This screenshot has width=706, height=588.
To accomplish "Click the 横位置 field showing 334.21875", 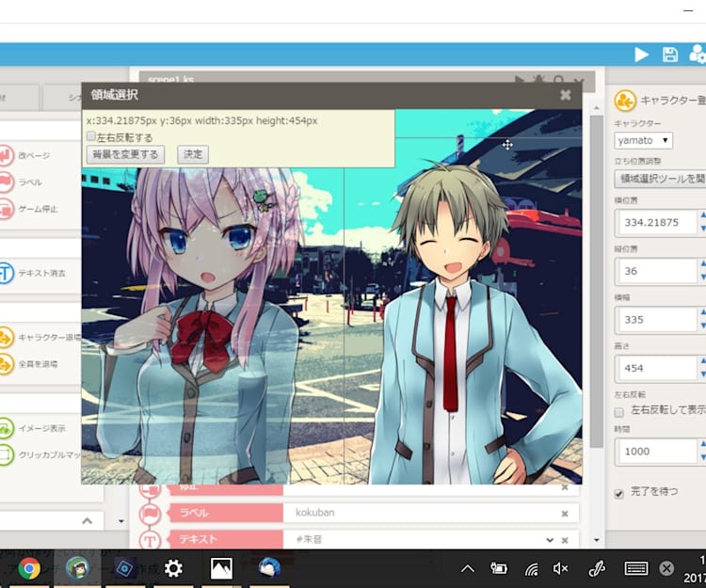I will [655, 222].
